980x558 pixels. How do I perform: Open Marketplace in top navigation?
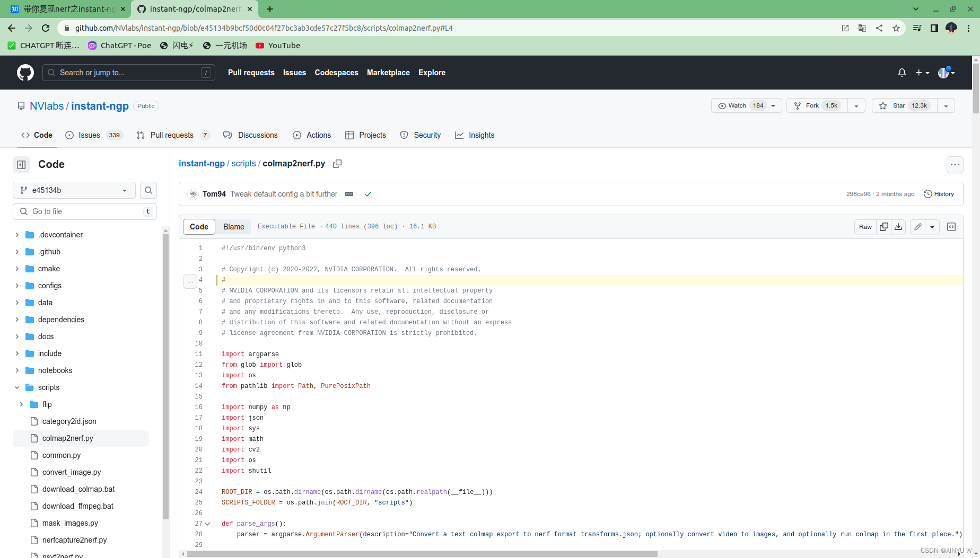tap(388, 73)
